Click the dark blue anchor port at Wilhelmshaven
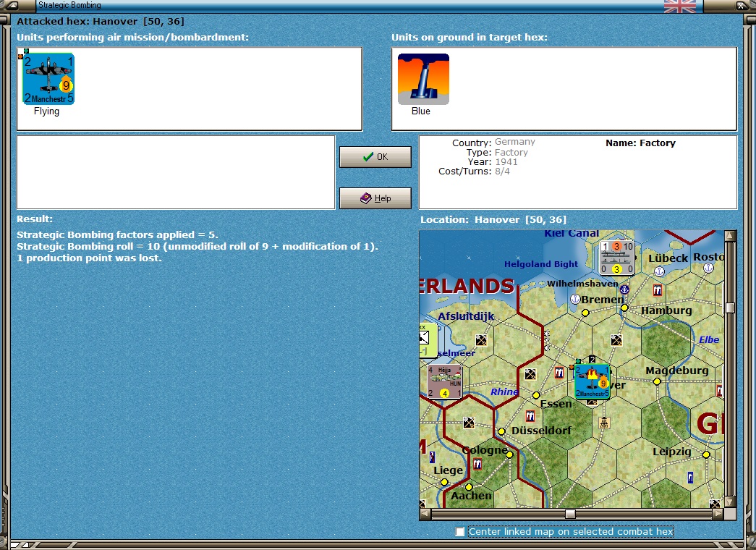The height and width of the screenshot is (550, 756). coord(624,289)
